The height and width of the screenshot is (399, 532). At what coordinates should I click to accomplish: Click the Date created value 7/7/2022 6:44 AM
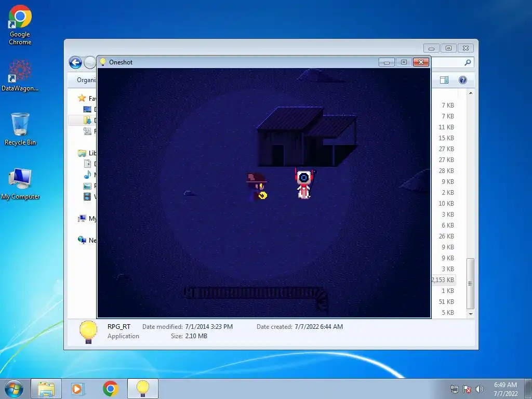pyautogui.click(x=318, y=327)
